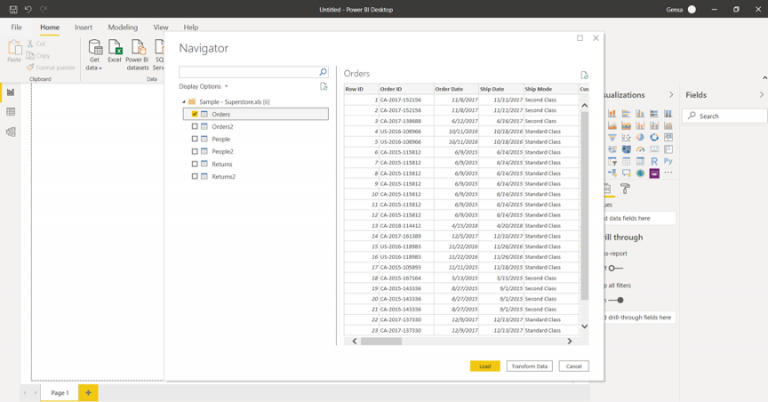The height and width of the screenshot is (402, 768).
Task: Open the Display Options dropdown
Action: click(203, 86)
